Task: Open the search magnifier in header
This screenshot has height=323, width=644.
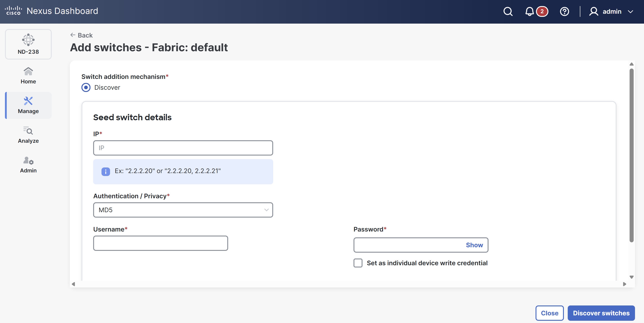Action: [x=508, y=11]
